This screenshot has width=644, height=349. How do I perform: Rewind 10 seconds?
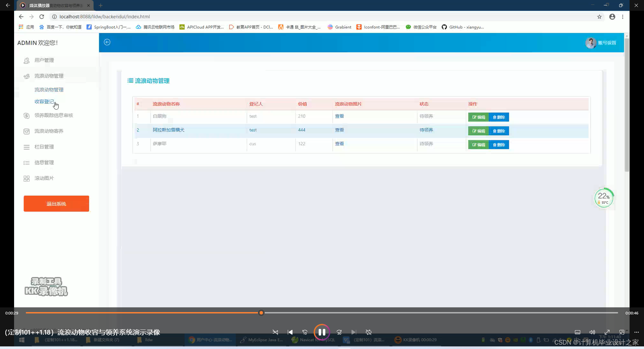coord(305,332)
